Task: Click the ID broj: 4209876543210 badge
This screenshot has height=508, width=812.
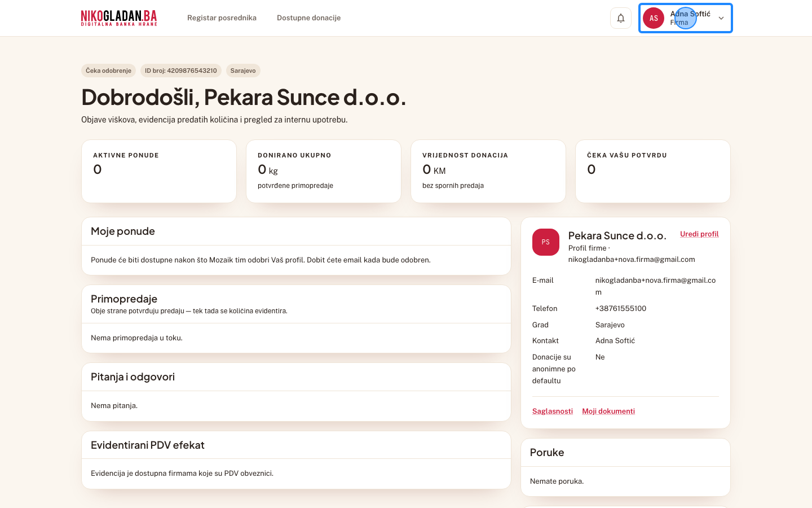Action: [x=180, y=71]
